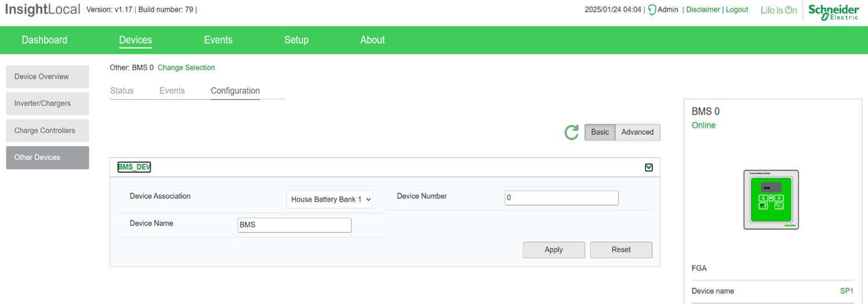The height and width of the screenshot is (304, 868).
Task: Click the BMS_DEV section header
Action: point(135,167)
